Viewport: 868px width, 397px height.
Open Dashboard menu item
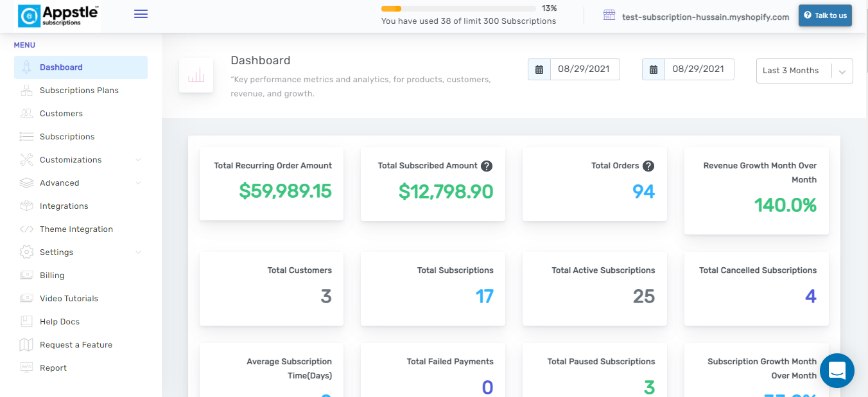81,67
